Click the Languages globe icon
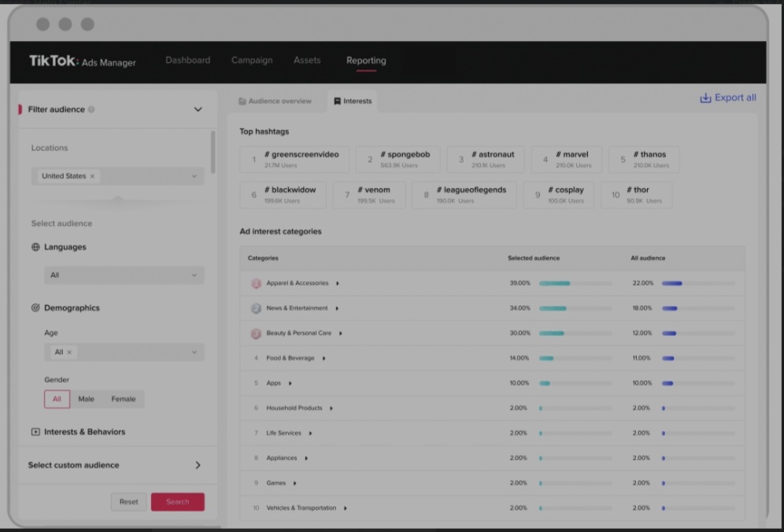 coord(35,247)
